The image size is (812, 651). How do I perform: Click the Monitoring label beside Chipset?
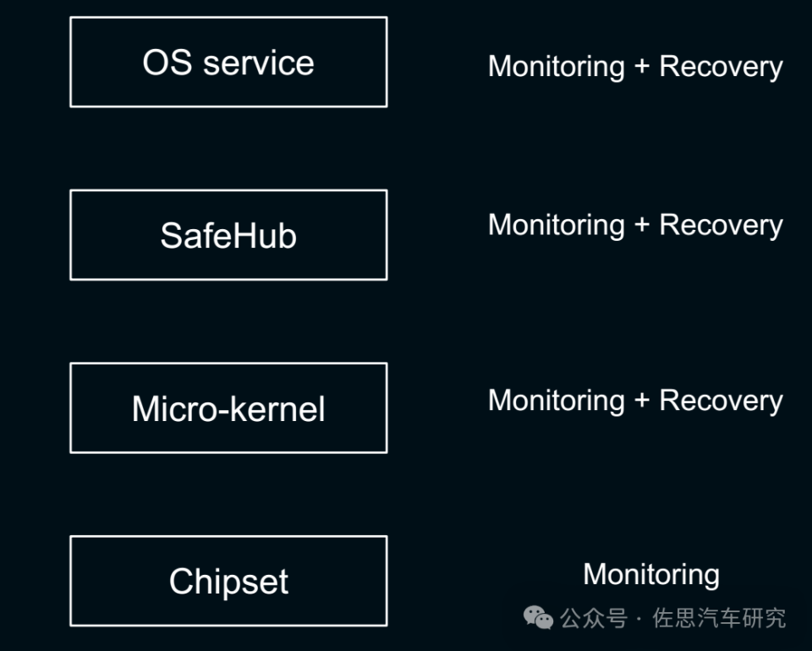click(x=651, y=575)
